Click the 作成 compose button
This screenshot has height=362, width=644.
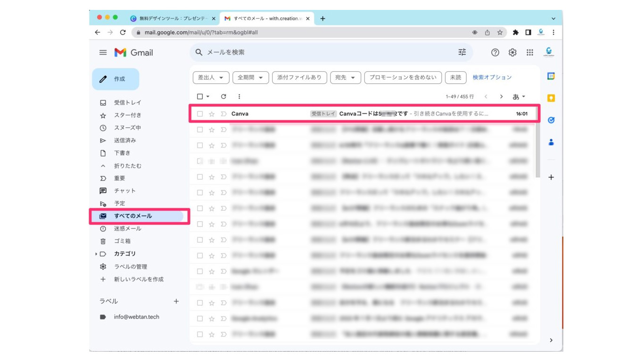pos(116,79)
